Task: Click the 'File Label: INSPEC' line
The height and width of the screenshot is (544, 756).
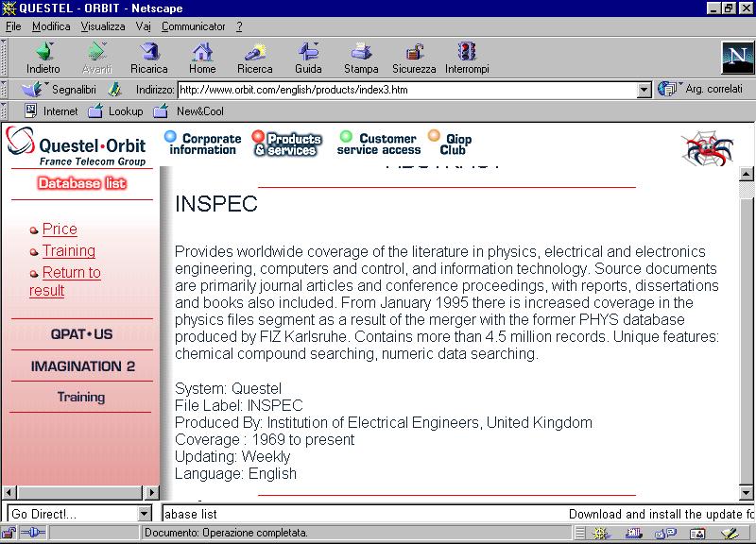Action: [x=239, y=405]
